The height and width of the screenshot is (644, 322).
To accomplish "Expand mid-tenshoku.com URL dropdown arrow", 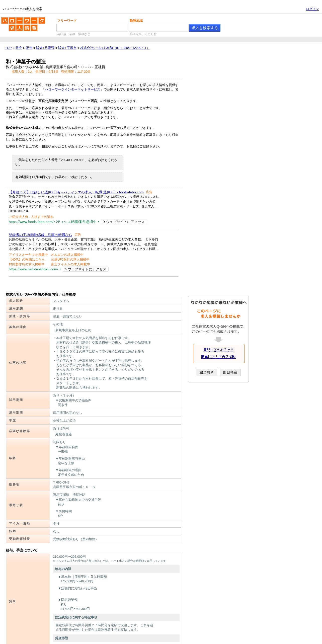I will coord(60,269).
